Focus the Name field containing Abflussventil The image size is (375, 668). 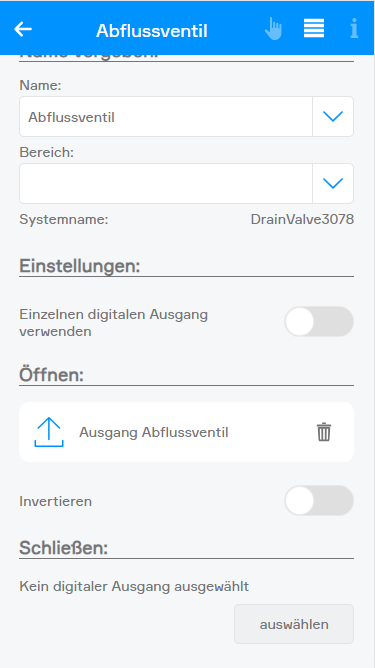coord(166,117)
